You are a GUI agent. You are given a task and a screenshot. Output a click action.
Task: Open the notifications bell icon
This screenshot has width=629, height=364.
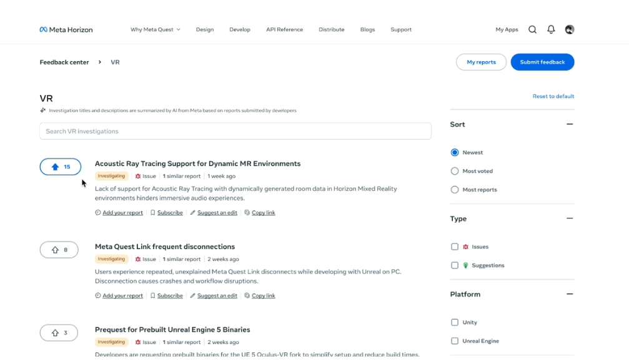(551, 29)
